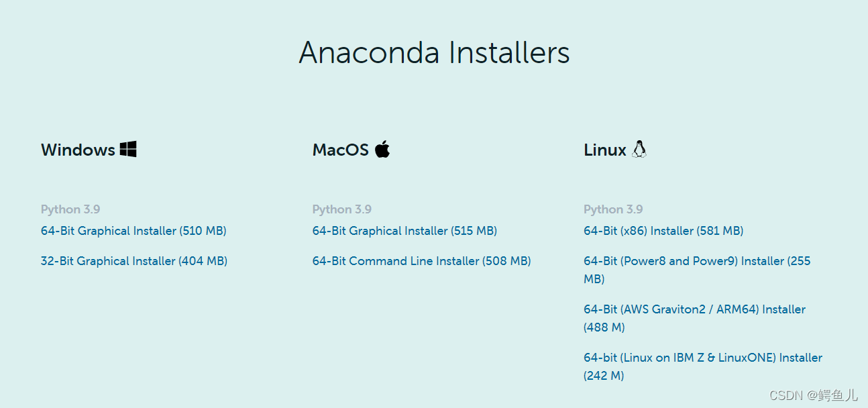Viewport: 868px width, 408px height.
Task: Click the "Linux" heading text
Action: click(x=605, y=150)
